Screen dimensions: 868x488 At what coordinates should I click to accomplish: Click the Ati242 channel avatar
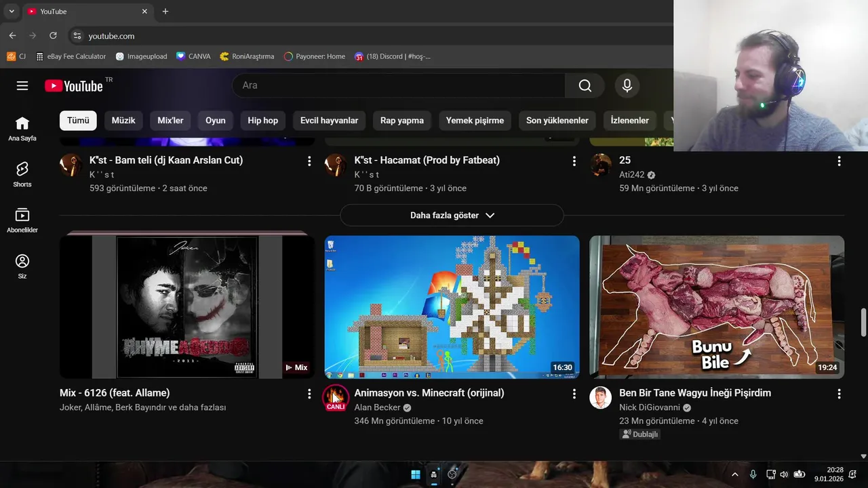(x=600, y=165)
